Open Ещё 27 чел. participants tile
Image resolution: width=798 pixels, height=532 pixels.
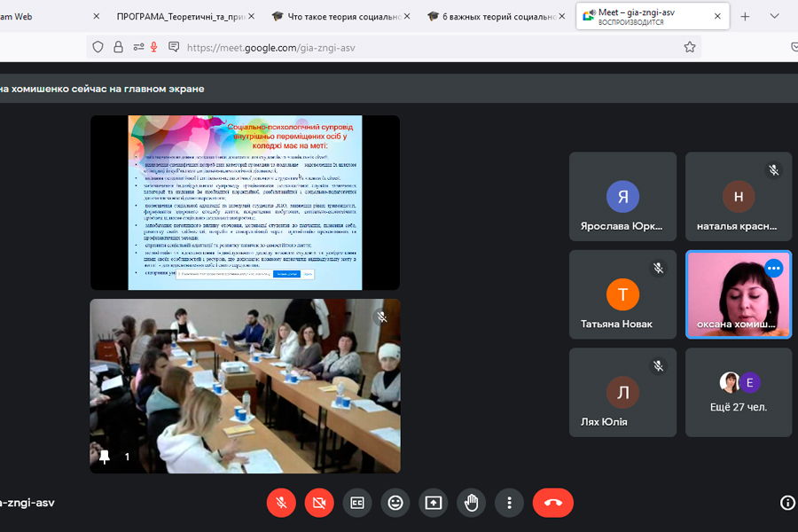(x=739, y=393)
